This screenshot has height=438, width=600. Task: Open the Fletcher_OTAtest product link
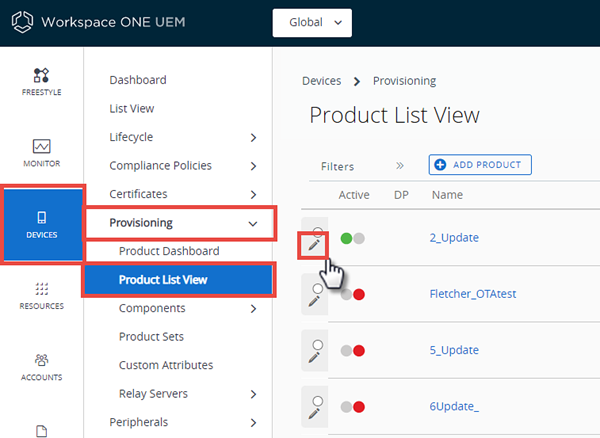coord(473,294)
